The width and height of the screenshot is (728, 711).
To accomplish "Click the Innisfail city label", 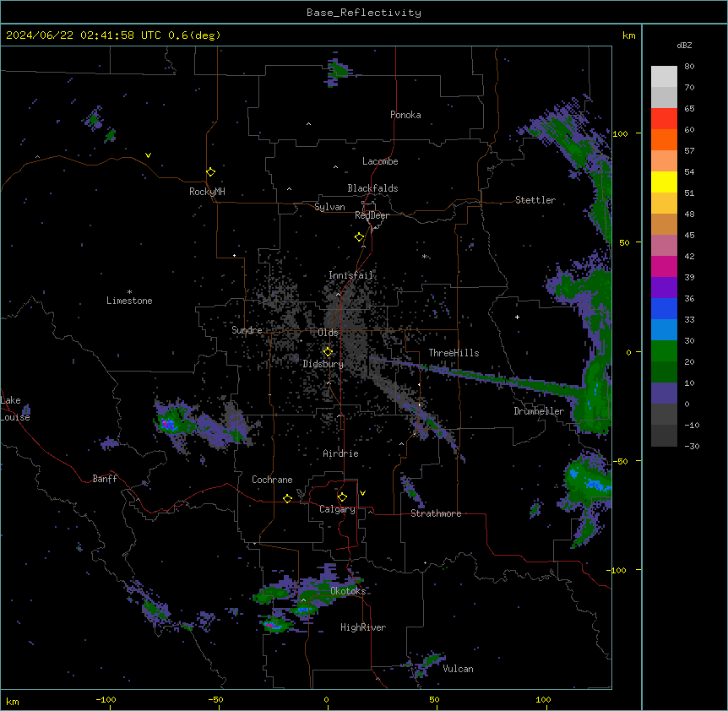I will coord(351,275).
